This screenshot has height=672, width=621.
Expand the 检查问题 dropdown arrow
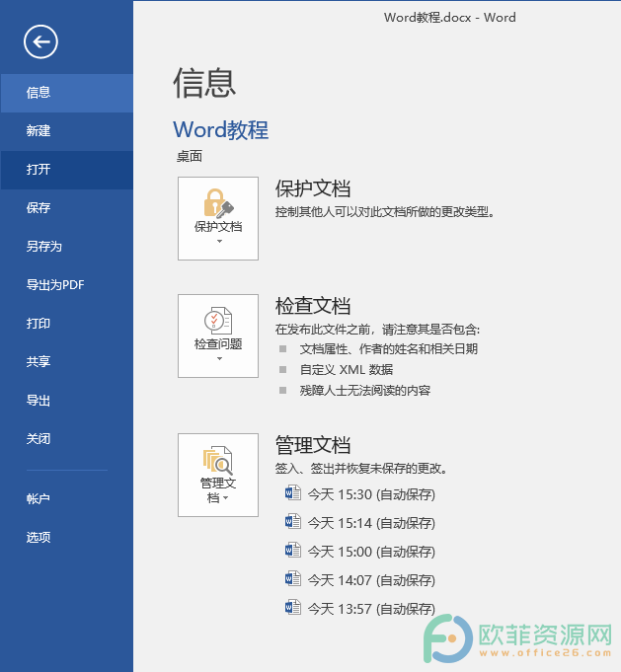click(219, 359)
